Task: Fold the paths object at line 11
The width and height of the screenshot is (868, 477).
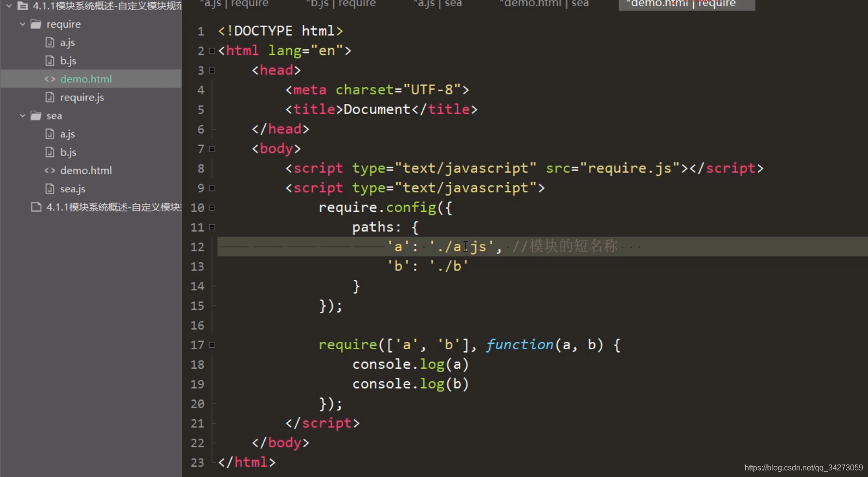Action: 212,227
